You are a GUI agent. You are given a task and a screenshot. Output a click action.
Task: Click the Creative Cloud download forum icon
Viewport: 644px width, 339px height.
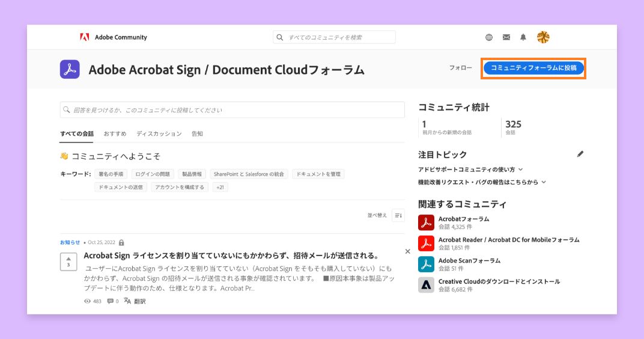click(x=426, y=285)
